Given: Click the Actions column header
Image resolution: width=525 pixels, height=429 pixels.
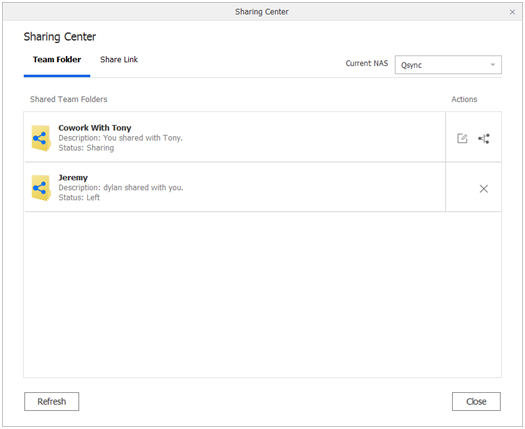Looking at the screenshot, I should [x=464, y=99].
